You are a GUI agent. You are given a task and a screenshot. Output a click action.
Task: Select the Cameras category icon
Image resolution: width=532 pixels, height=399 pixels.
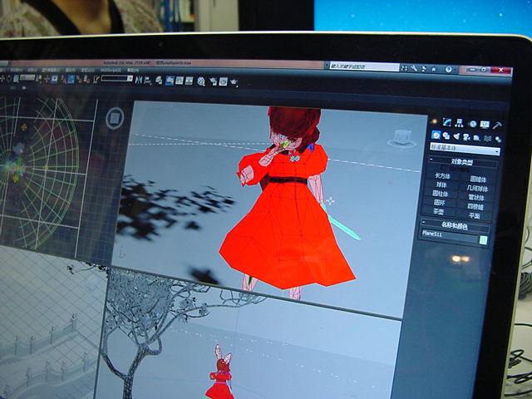pos(466,137)
